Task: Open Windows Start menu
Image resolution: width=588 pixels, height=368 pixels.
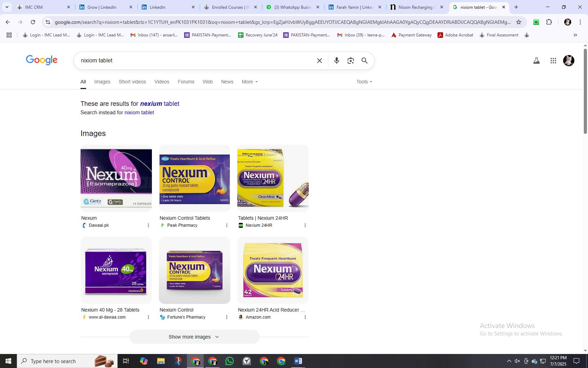Action: pyautogui.click(x=8, y=361)
